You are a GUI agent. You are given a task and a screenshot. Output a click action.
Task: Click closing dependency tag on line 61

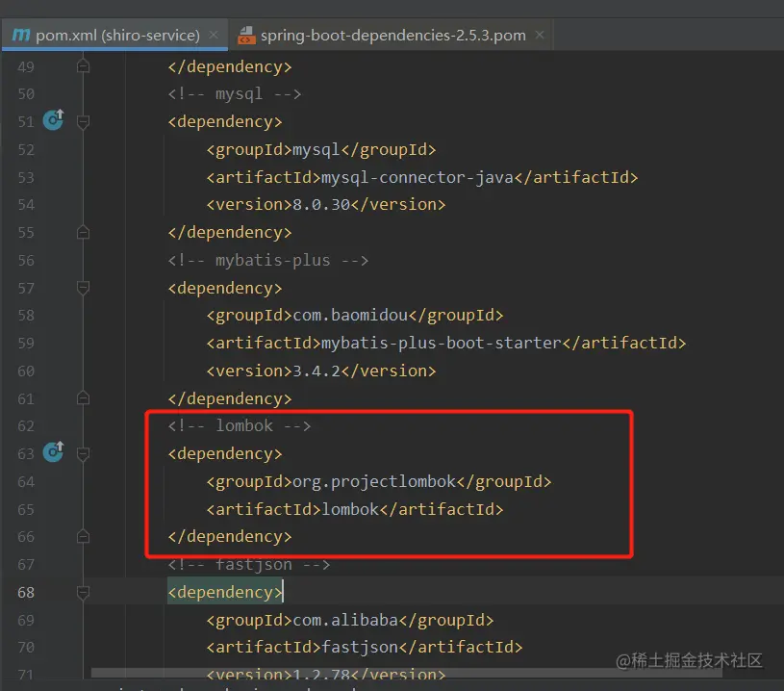230,398
